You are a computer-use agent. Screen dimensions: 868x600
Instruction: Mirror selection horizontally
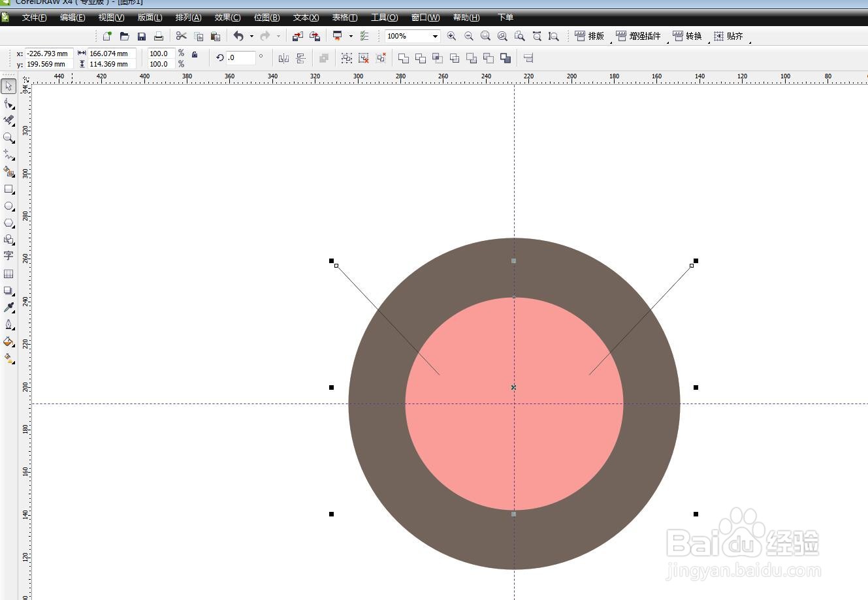283,58
